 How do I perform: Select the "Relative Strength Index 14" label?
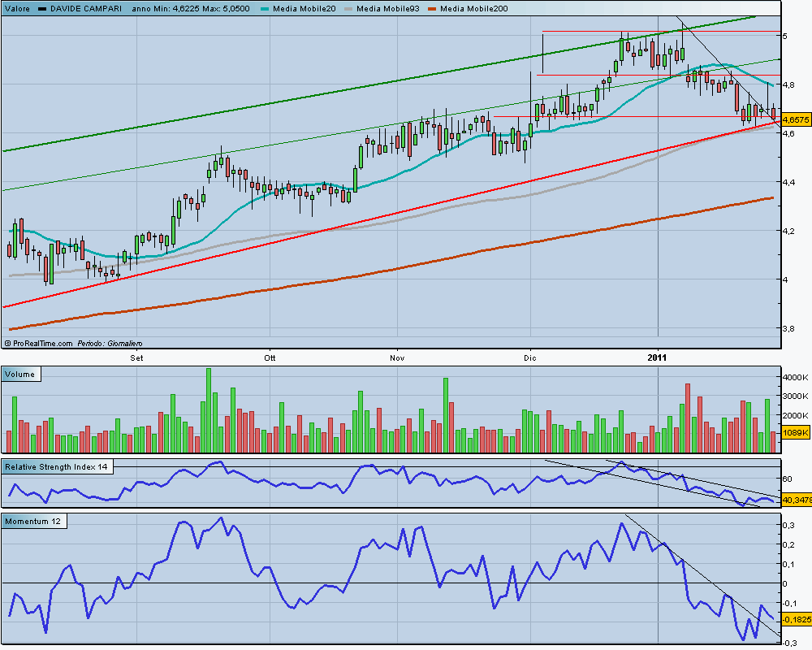57,467
